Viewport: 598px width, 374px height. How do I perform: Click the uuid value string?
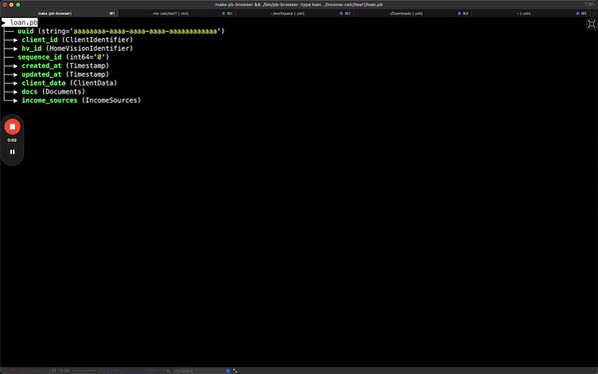click(x=145, y=31)
